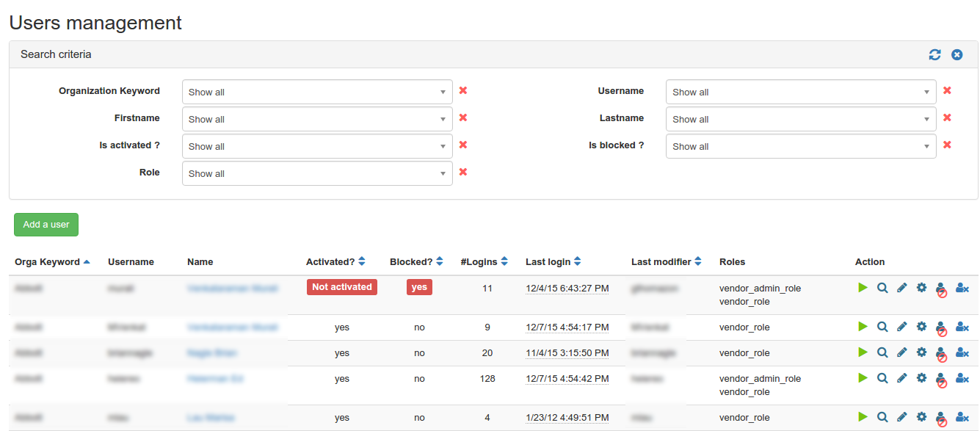The width and height of the screenshot is (980, 431).
Task: Open the Lastname filter dropdown
Action: [801, 119]
